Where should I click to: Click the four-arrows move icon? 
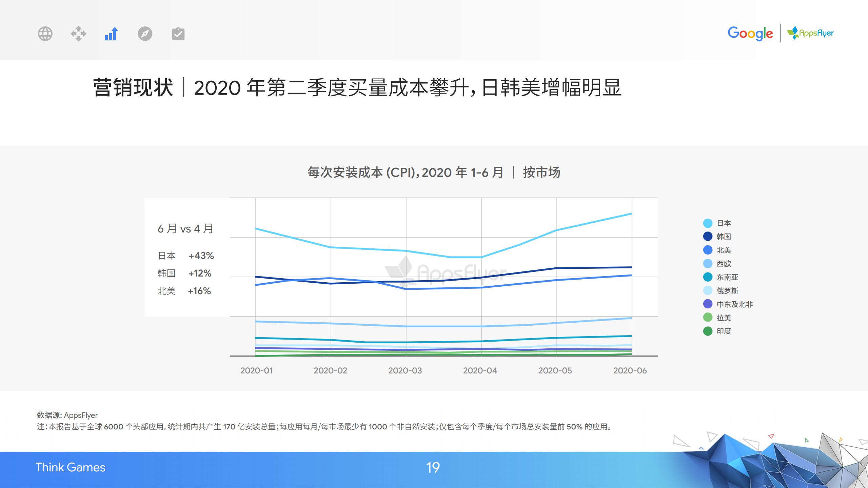point(78,34)
